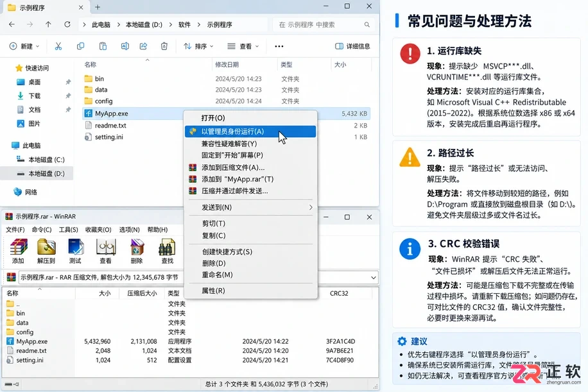Open WinRAR's 选项(N) menu
Screen dimensions: 588x392
130,230
